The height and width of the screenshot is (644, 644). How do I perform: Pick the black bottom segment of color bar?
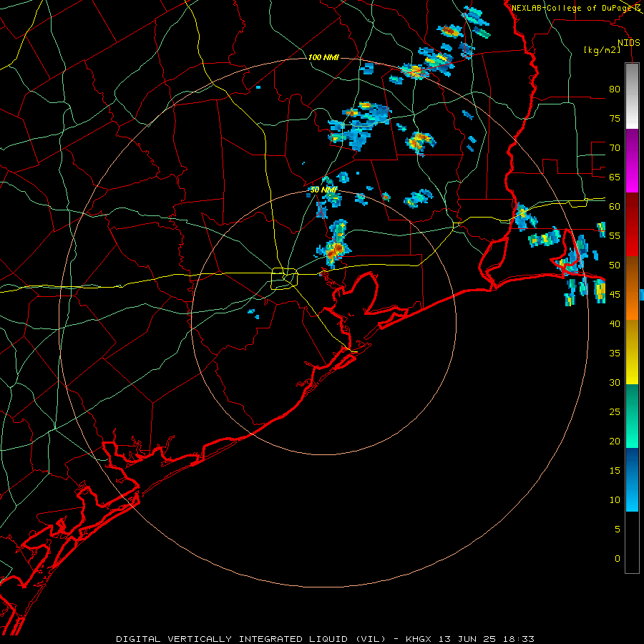632,542
